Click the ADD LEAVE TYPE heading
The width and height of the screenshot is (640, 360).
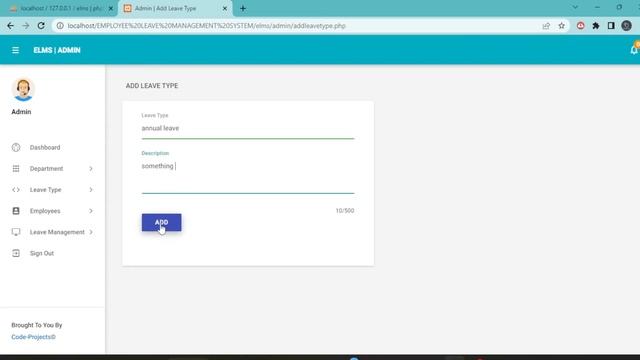coord(152,86)
